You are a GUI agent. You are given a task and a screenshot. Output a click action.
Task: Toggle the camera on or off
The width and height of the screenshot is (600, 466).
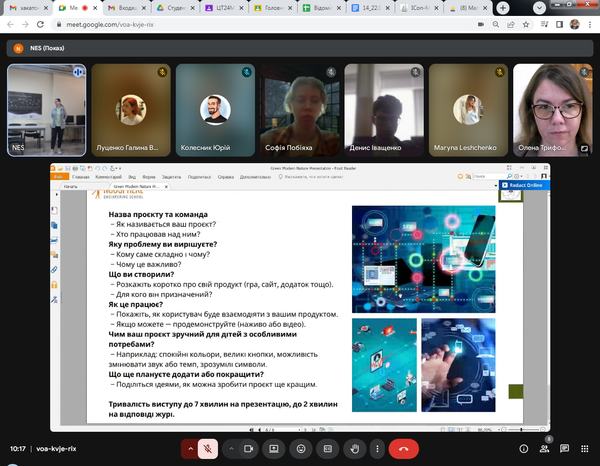248,449
